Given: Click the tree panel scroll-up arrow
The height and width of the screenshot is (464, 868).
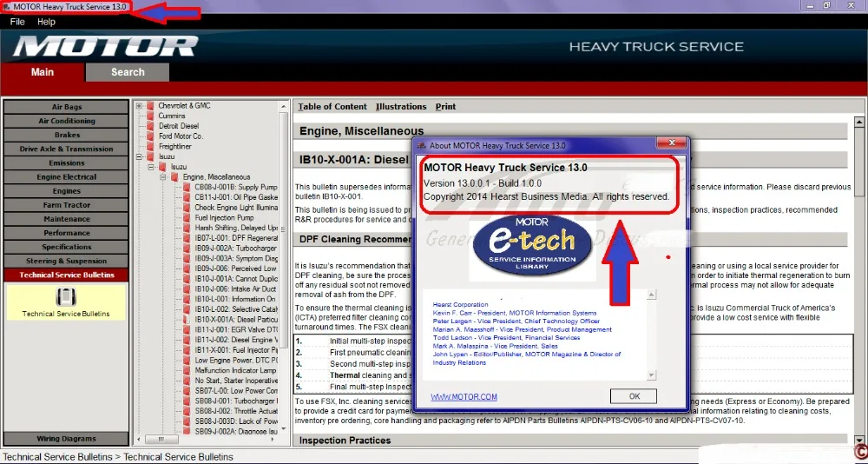Looking at the screenshot, I should pyautogui.click(x=284, y=106).
